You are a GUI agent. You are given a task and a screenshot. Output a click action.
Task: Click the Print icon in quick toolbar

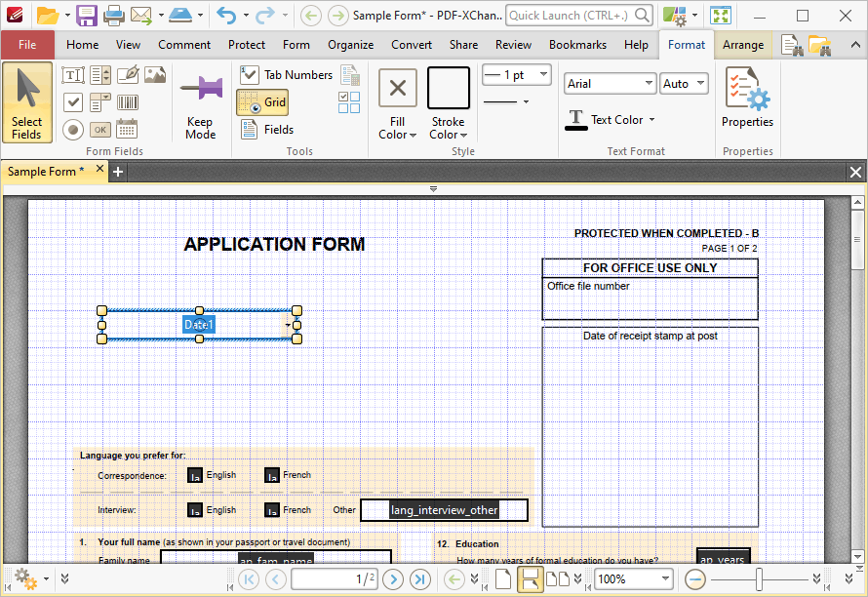pos(113,16)
